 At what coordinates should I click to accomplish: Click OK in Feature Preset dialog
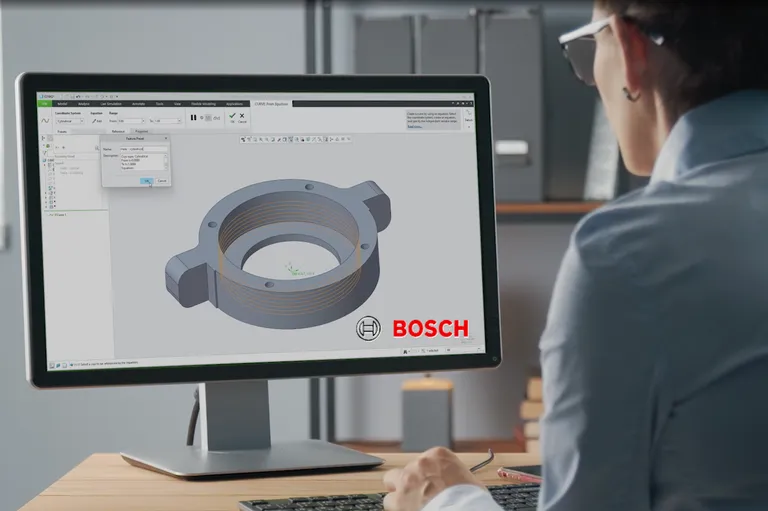click(146, 180)
